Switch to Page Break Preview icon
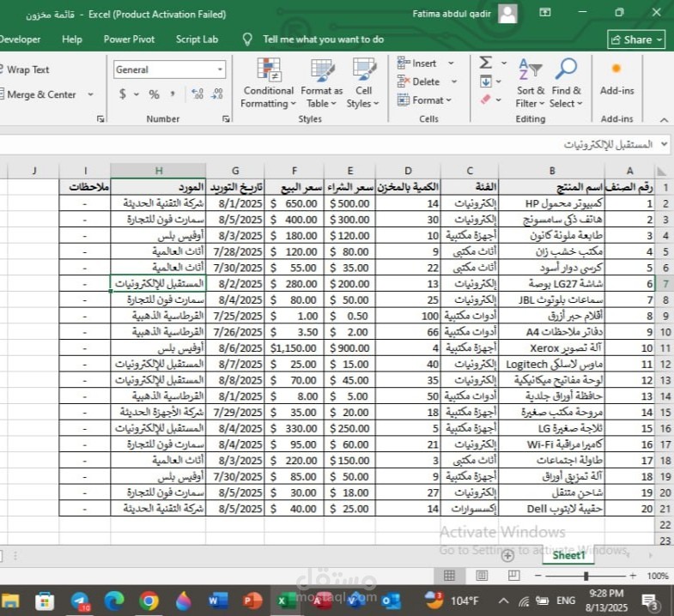Screen dimensions: 674x616 (513, 576)
